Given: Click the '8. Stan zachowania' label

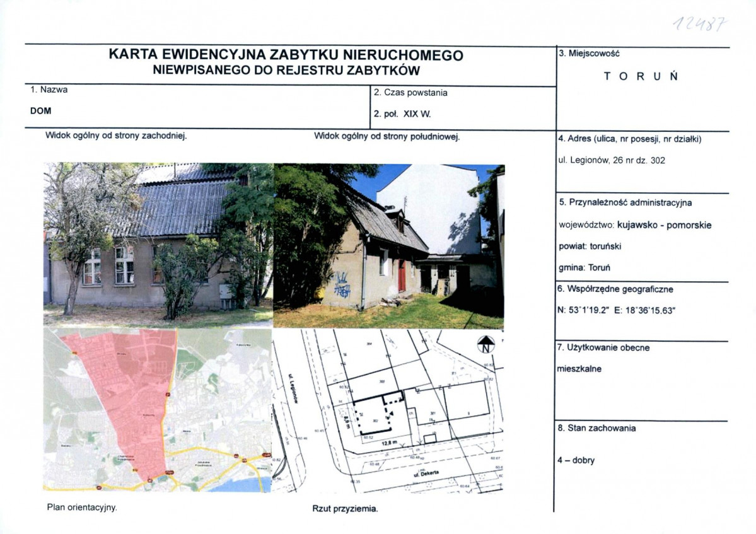Looking at the screenshot, I should coord(597,428).
